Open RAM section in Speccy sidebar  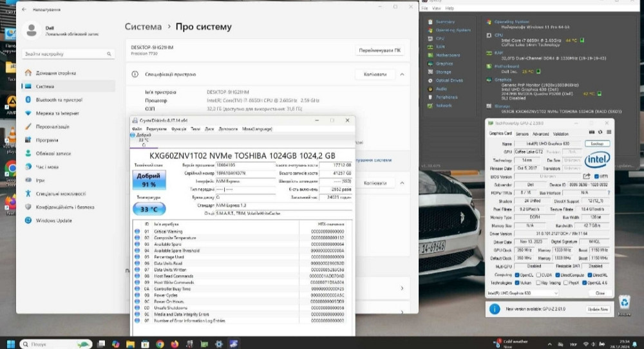pos(440,47)
